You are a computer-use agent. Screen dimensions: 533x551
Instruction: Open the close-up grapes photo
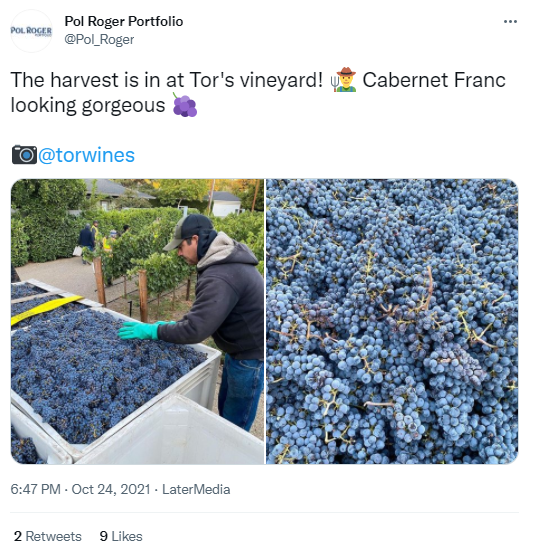(x=392, y=322)
